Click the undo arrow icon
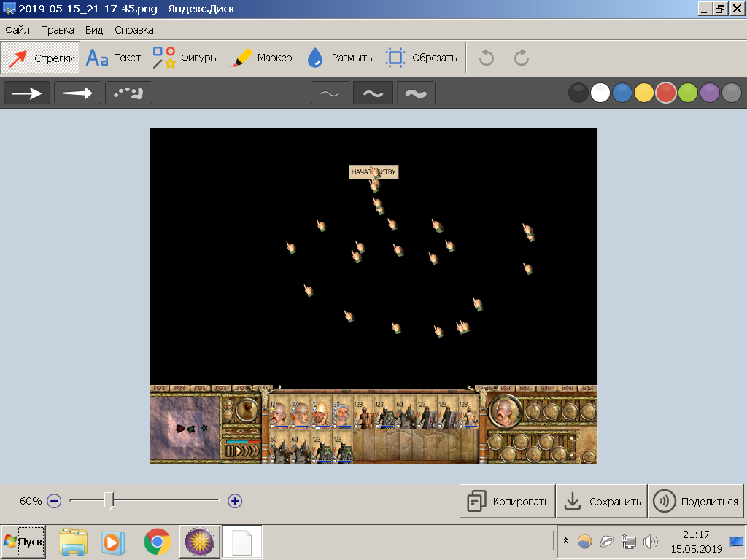 pyautogui.click(x=487, y=58)
